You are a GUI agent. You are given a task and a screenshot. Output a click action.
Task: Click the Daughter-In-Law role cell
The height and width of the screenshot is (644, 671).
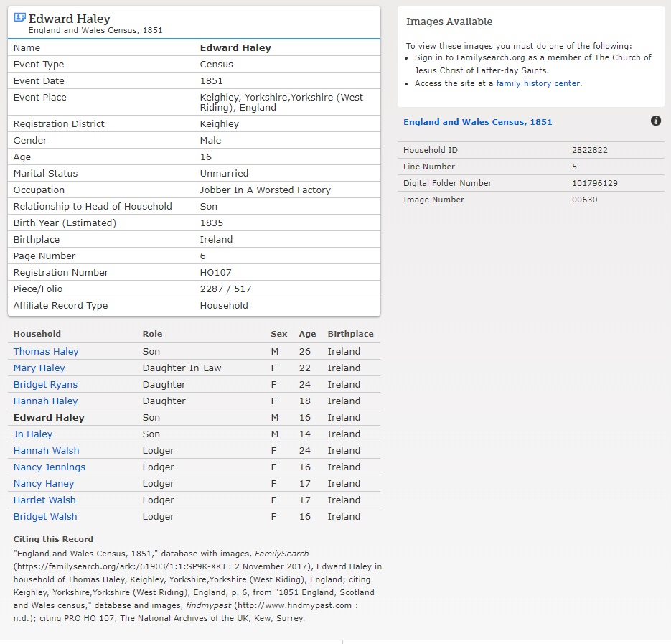182,368
